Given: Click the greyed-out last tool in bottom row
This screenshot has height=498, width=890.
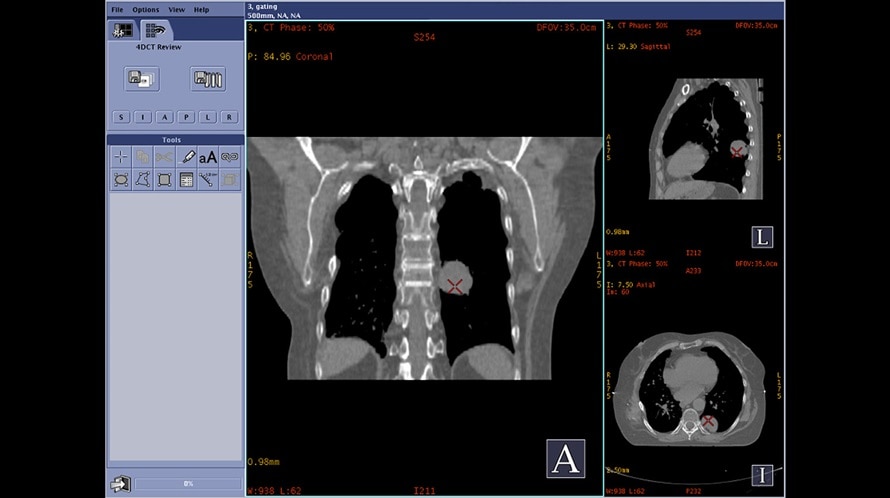Looking at the screenshot, I should [x=229, y=180].
